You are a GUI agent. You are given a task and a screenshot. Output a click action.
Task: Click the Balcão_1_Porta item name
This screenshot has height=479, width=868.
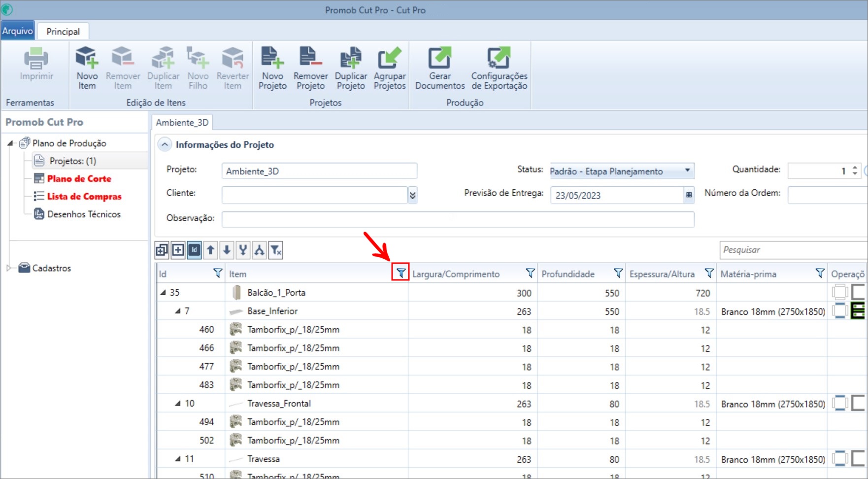pyautogui.click(x=276, y=293)
